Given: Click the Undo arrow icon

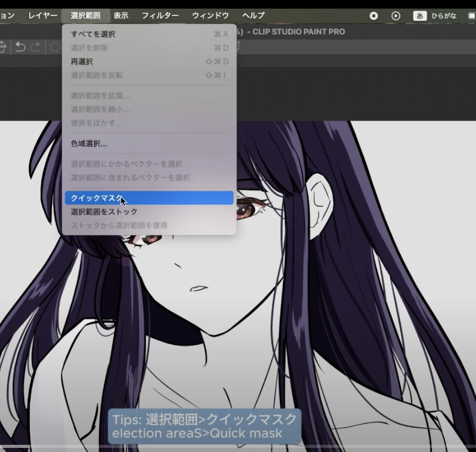Looking at the screenshot, I should click(x=20, y=47).
